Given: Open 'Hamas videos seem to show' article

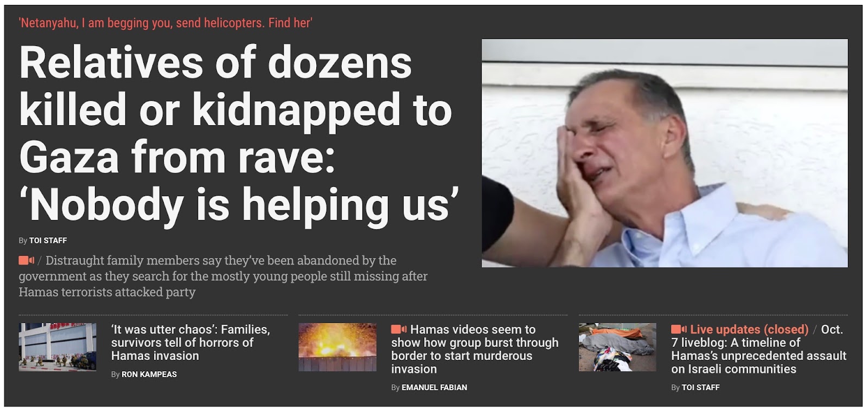Looking at the screenshot, I should coord(475,349).
